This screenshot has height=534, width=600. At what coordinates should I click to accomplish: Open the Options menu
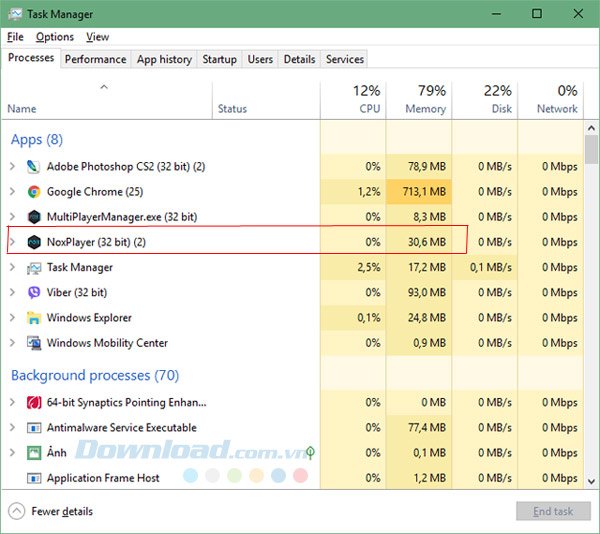[55, 37]
